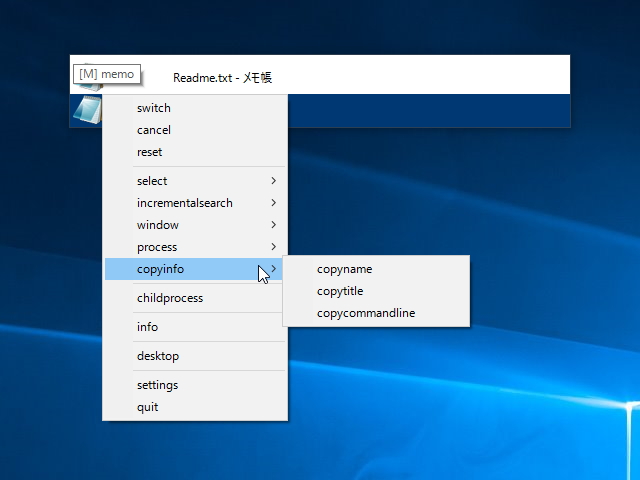Select the Readme.txt - メモ帳 window entry
The image size is (640, 480).
(320, 75)
